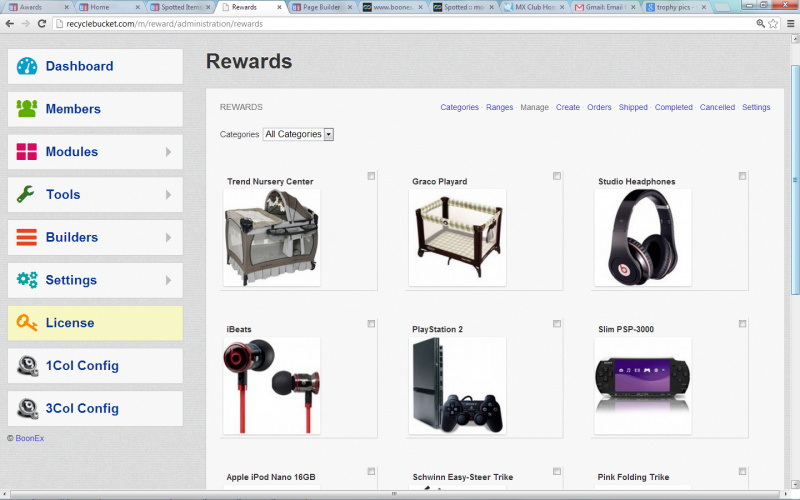Click the 3Col Config module icon
800x500 pixels.
click(x=28, y=409)
